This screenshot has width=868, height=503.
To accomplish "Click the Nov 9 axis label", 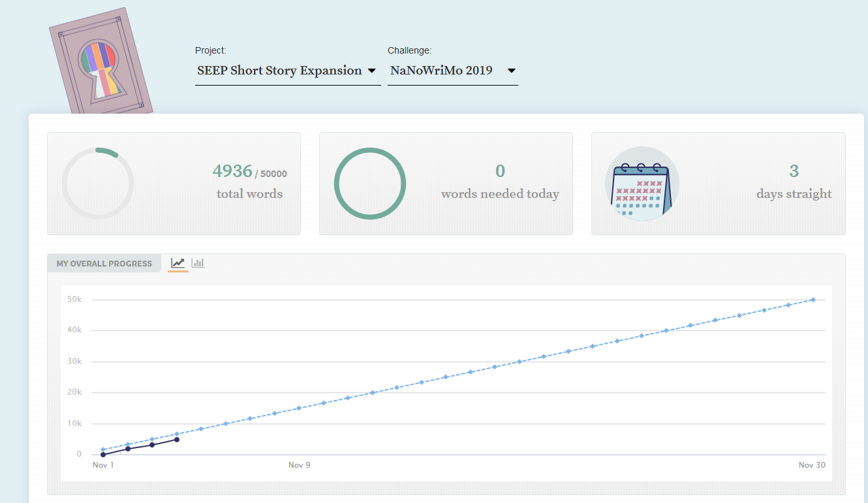I will [x=300, y=465].
